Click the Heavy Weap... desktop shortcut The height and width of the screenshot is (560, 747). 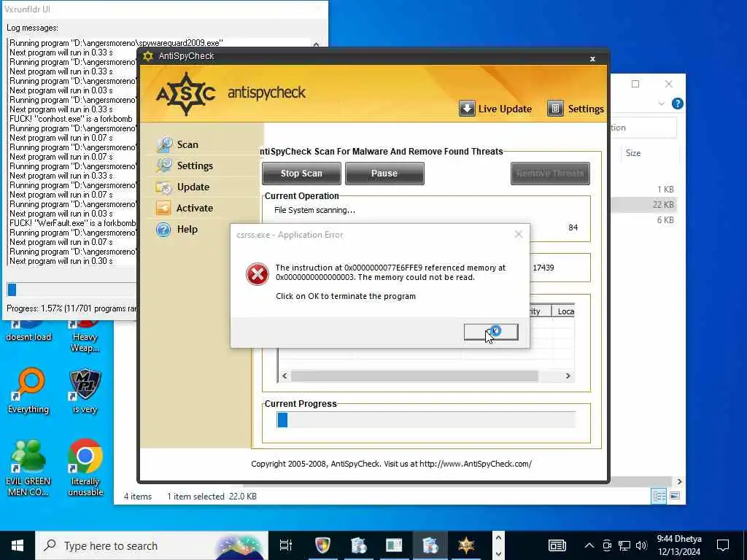85,336
